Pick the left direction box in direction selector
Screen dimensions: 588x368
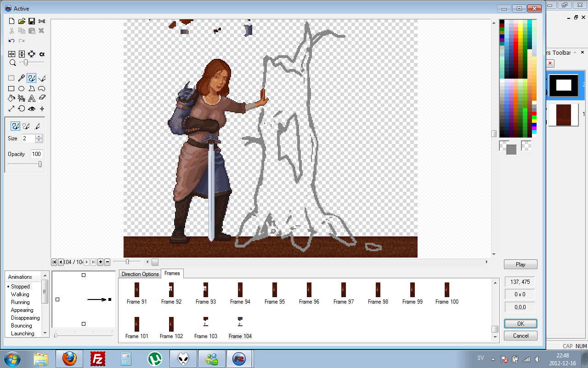coord(57,299)
